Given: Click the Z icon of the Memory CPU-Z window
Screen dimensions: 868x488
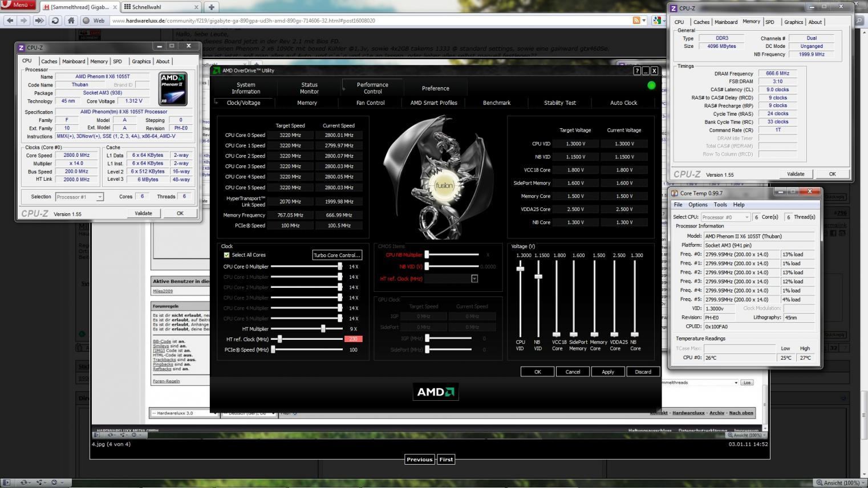Looking at the screenshot, I should click(x=674, y=9).
